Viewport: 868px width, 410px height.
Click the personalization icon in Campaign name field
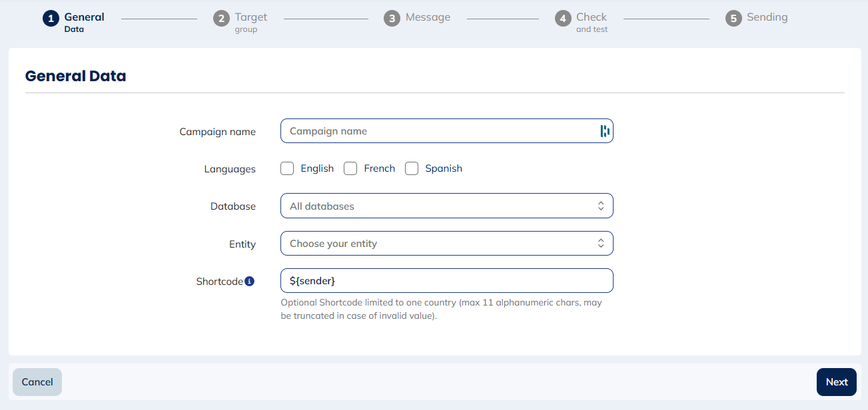(604, 130)
